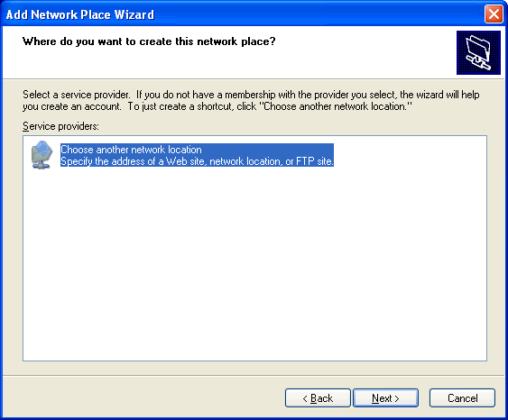Click the "Specify the address of a Web site" description
The height and width of the screenshot is (420, 508).
(x=197, y=161)
